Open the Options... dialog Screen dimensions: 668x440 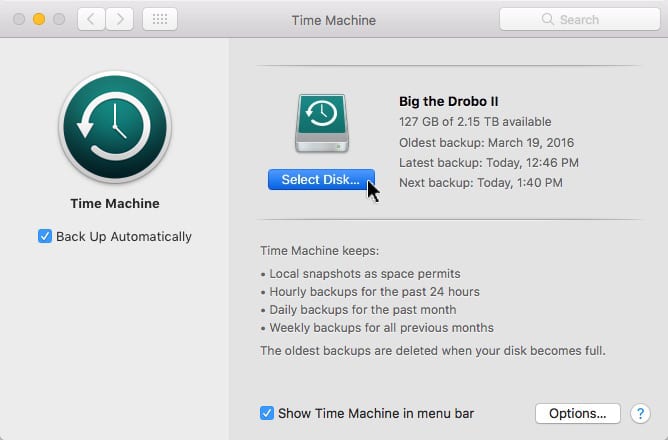pos(578,413)
